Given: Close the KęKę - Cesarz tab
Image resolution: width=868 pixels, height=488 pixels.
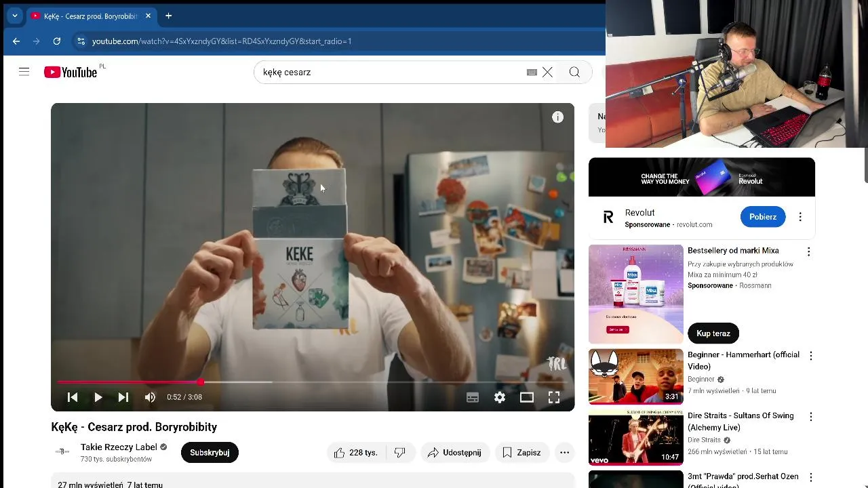Looking at the screenshot, I should click(148, 16).
